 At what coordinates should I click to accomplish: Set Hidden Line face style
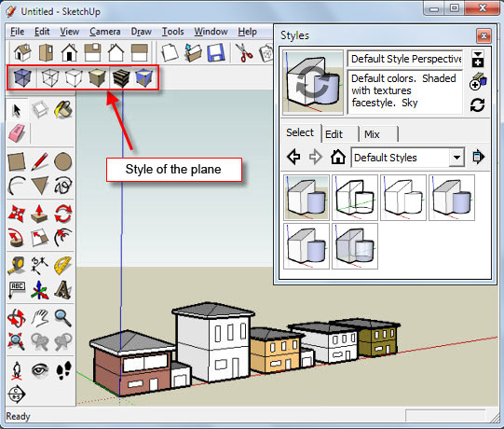click(74, 78)
